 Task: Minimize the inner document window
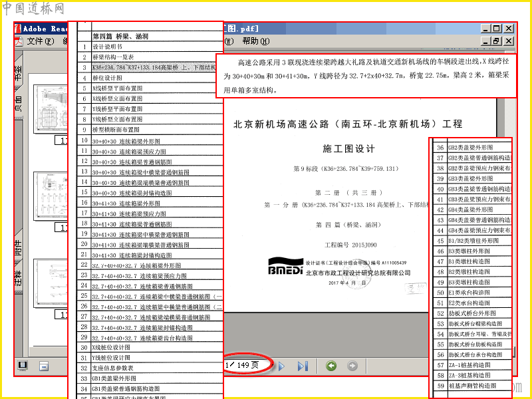[486, 41]
